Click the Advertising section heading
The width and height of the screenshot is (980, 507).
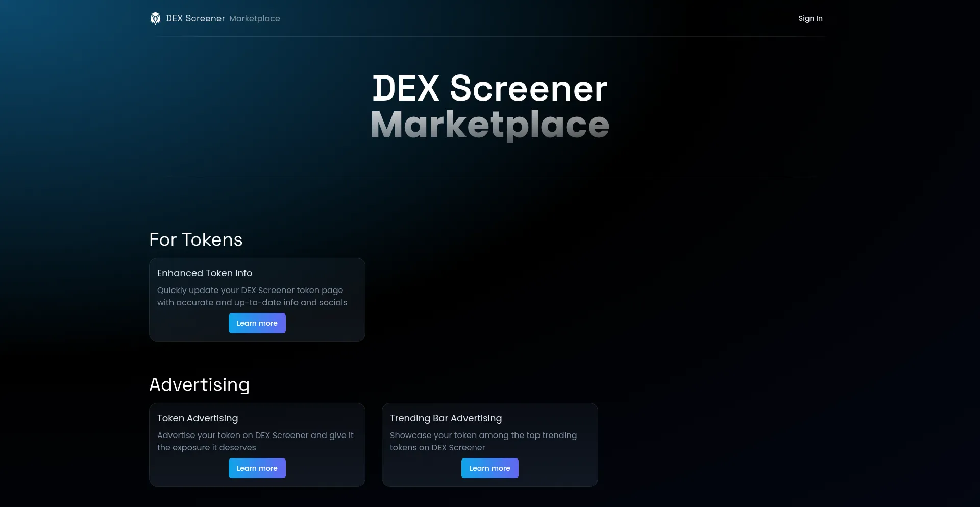click(x=199, y=384)
